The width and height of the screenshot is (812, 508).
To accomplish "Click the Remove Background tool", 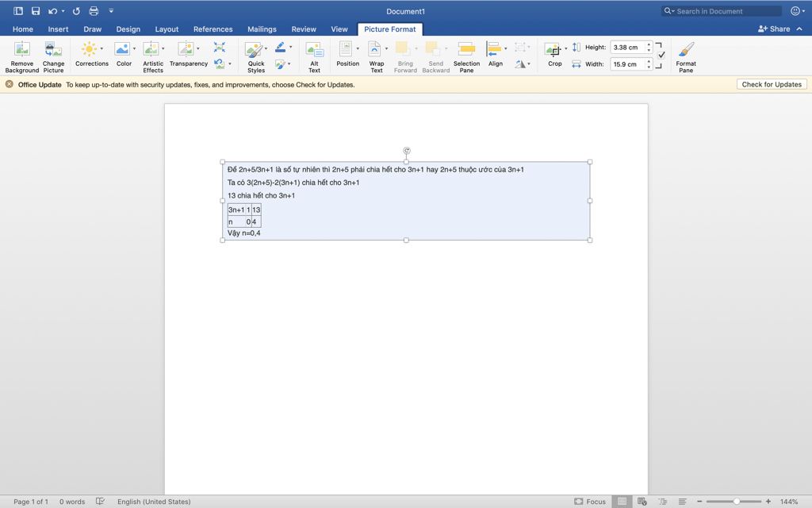I will [21, 57].
